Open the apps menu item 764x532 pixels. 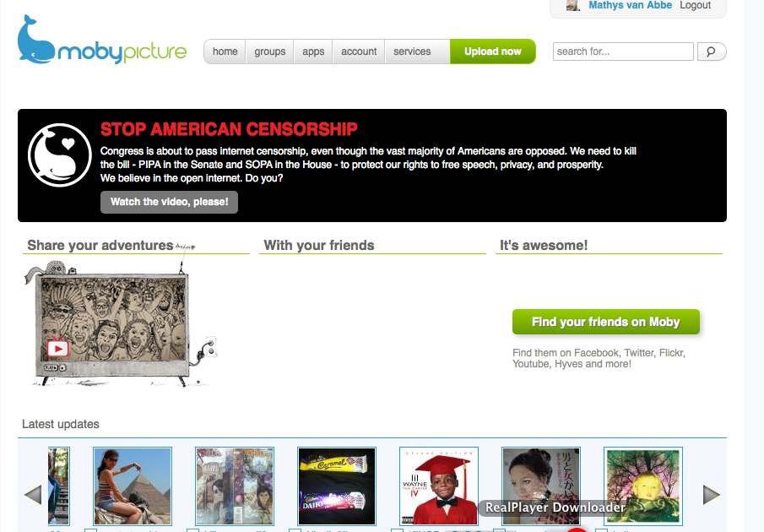(313, 52)
